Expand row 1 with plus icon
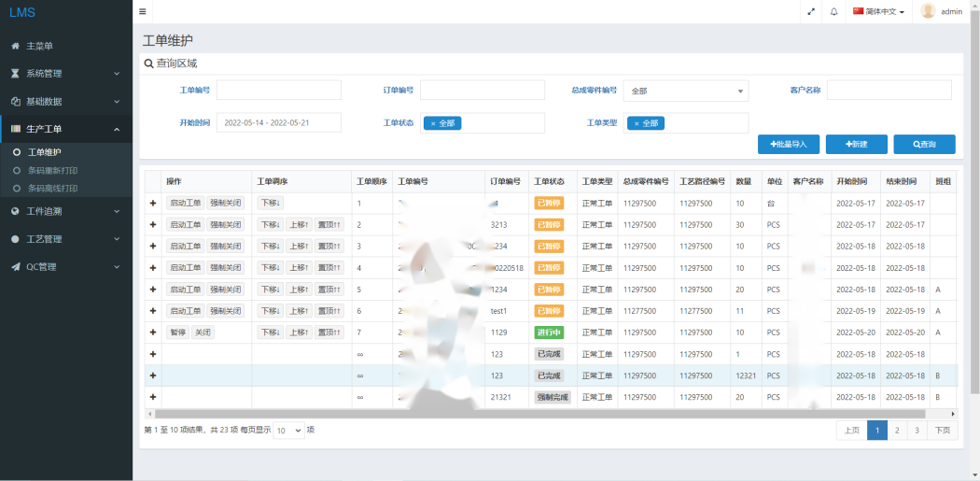The height and width of the screenshot is (481, 980). [153, 203]
